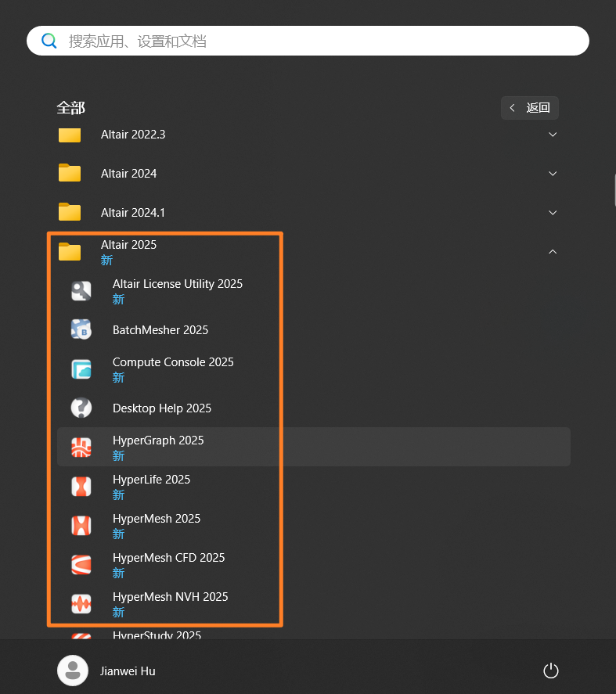Collapse the Altair 2025 folder chevron
616x694 pixels.
(553, 252)
